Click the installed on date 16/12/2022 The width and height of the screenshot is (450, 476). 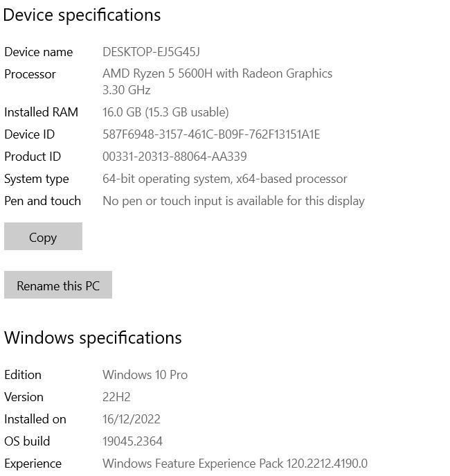(131, 419)
